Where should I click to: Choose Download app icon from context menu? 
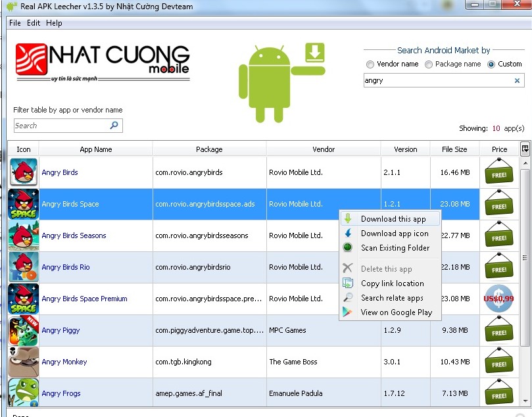(390, 233)
